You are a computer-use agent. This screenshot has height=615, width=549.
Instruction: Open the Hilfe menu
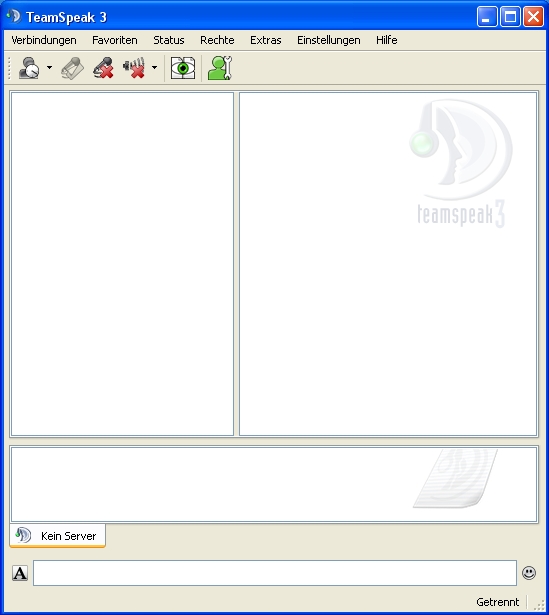[387, 40]
